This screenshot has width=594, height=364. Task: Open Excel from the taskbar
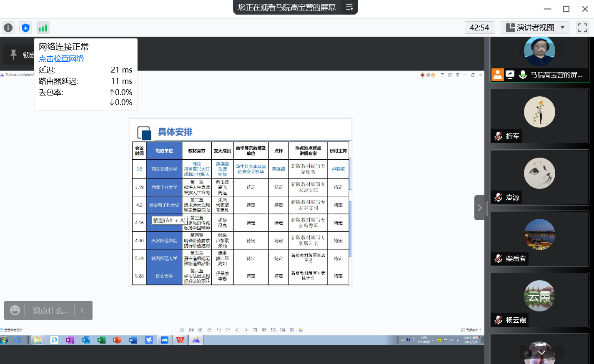101,340
